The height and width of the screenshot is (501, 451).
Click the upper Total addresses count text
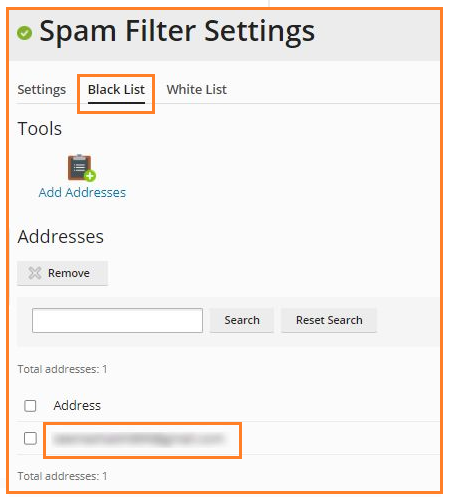click(62, 369)
